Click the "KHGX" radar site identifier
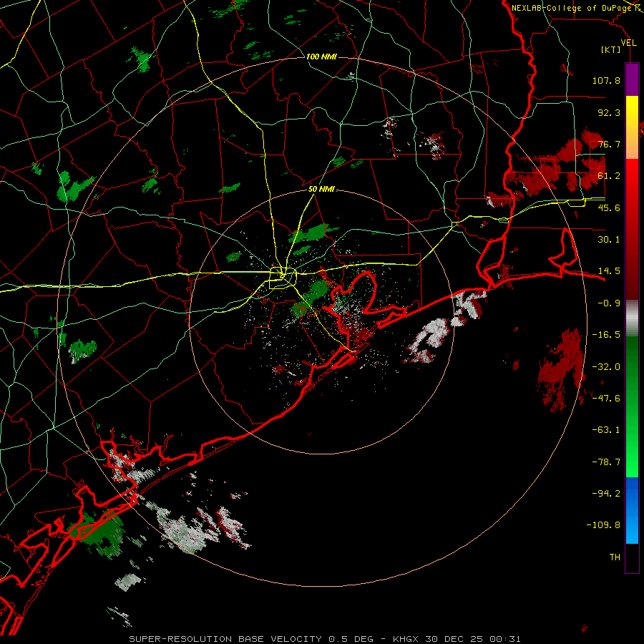The width and height of the screenshot is (644, 644). (x=406, y=639)
